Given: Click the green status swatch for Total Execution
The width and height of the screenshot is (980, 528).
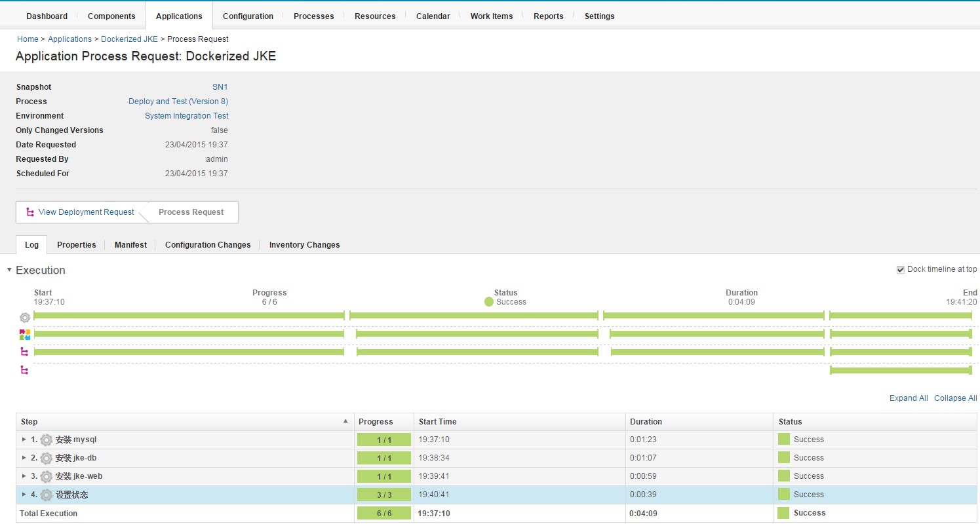Looking at the screenshot, I should tap(784, 513).
